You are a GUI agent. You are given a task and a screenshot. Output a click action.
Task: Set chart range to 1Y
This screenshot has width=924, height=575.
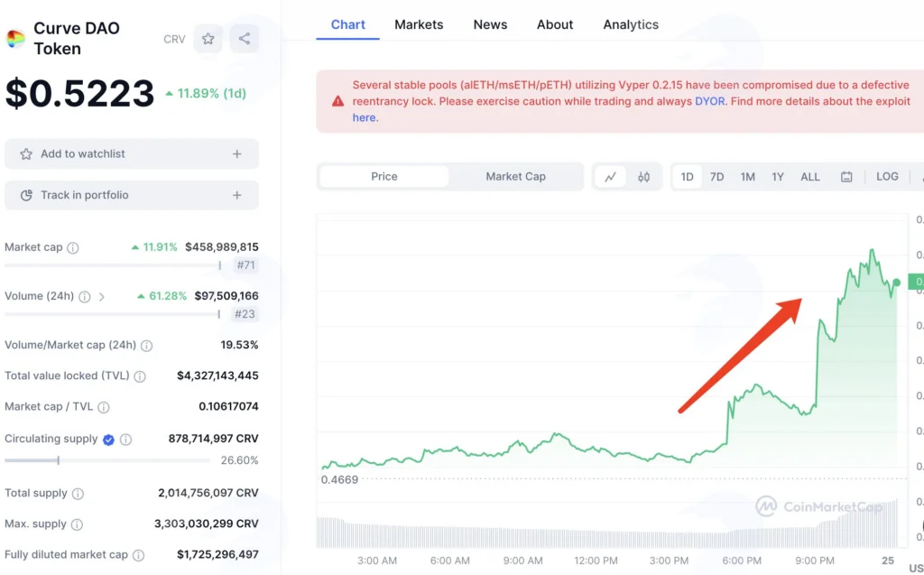(778, 176)
